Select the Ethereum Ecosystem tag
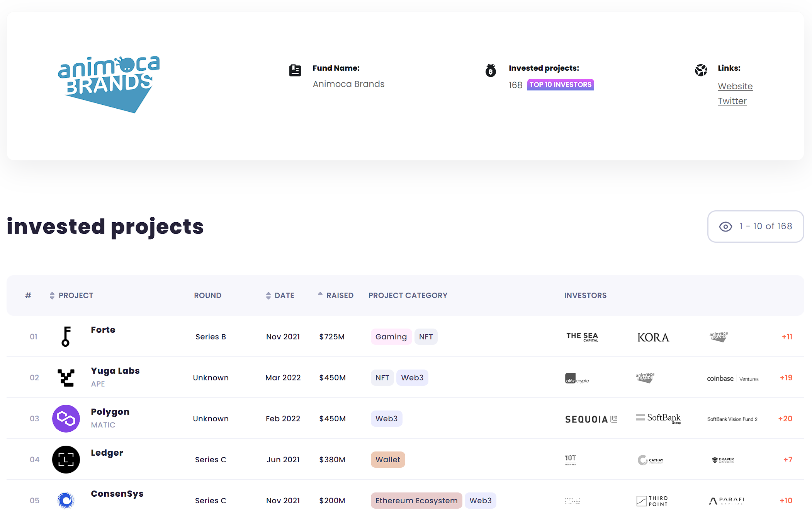The image size is (812, 511). pyautogui.click(x=416, y=501)
